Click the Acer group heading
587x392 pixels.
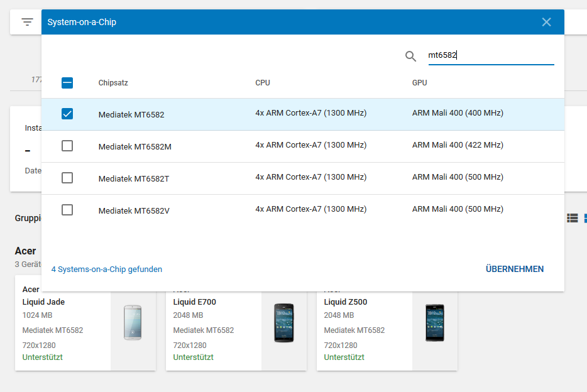tap(26, 251)
